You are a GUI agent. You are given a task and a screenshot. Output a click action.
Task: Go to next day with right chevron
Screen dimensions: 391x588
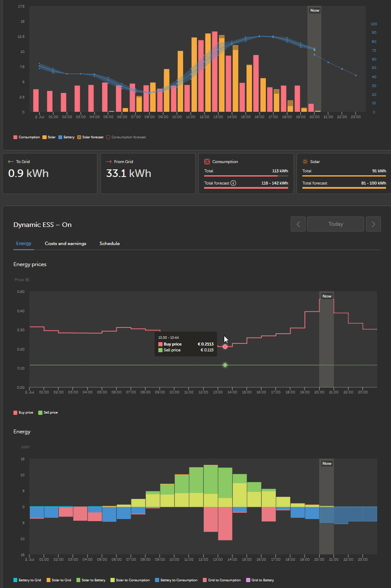tap(373, 224)
